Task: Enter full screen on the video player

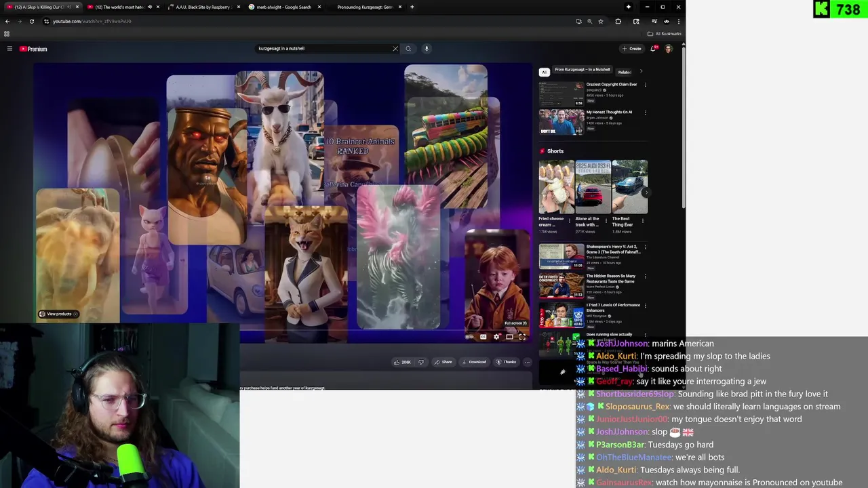Action: [x=522, y=337]
